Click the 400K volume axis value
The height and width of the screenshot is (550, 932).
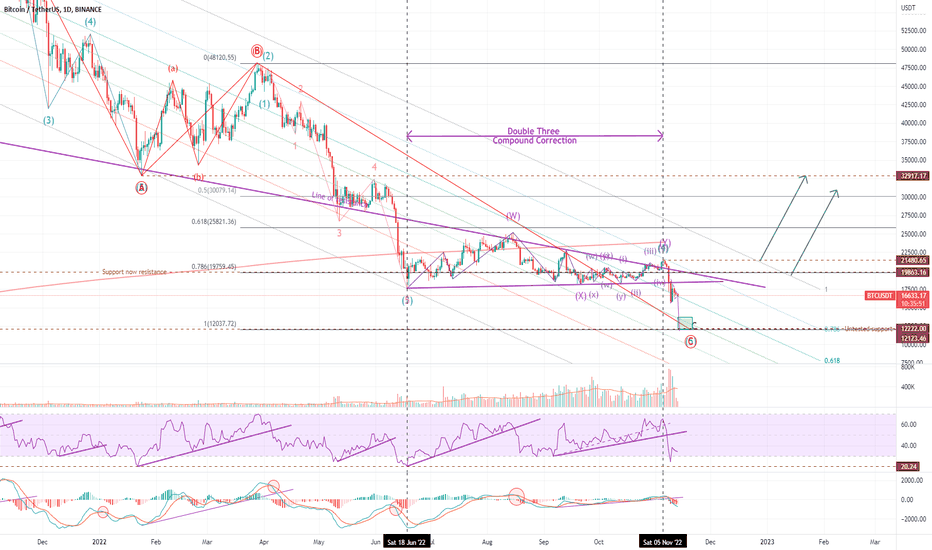coord(908,387)
